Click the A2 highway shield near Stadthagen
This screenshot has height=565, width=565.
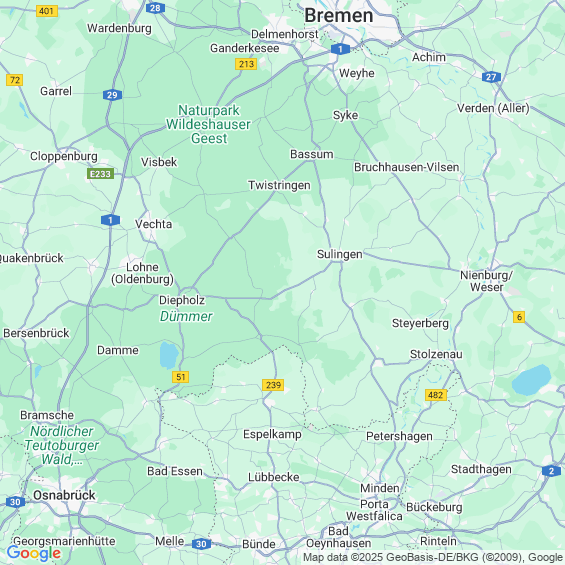pyautogui.click(x=551, y=471)
